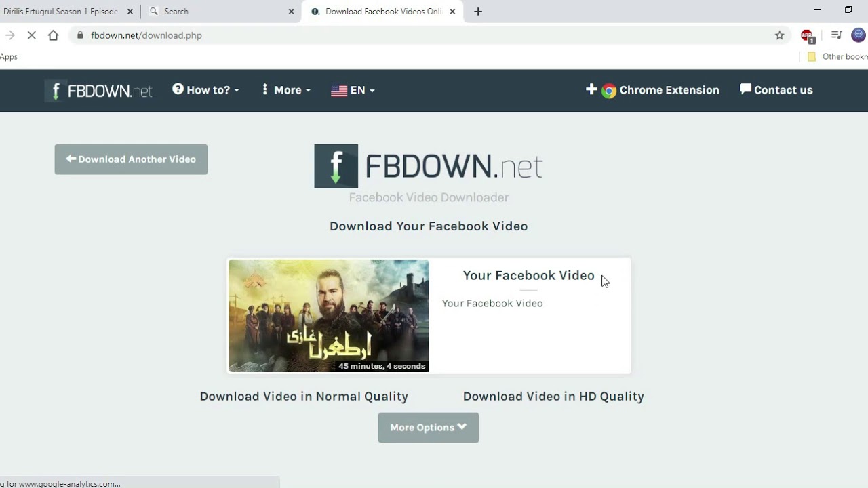
Task: Click the large FBDOWN.net center logo
Action: point(429,166)
